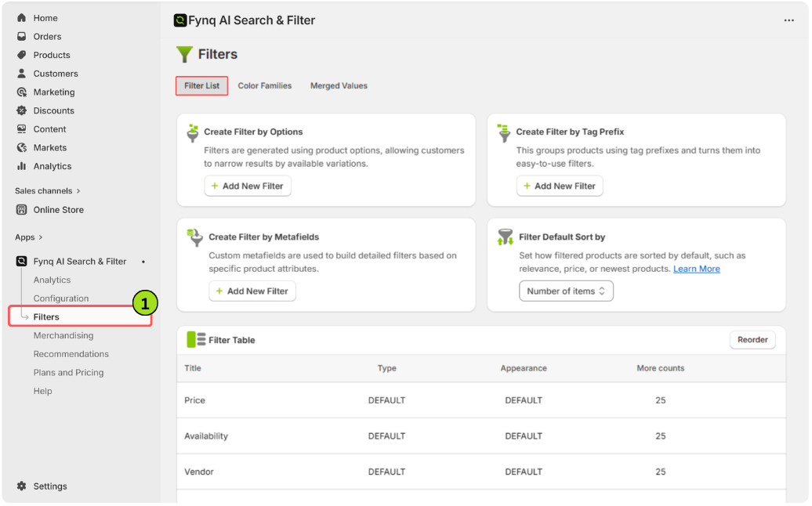The width and height of the screenshot is (812, 506).
Task: Open the Learn More link
Action: coord(698,269)
